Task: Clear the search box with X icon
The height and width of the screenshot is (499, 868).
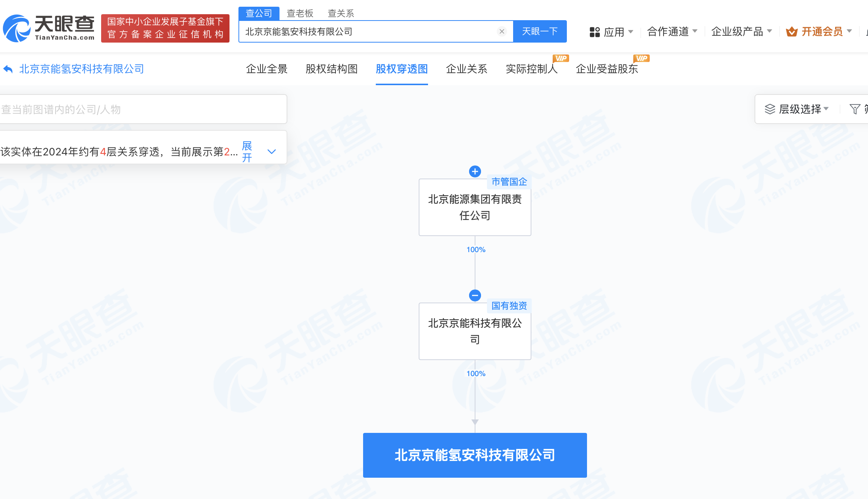Action: pos(502,31)
